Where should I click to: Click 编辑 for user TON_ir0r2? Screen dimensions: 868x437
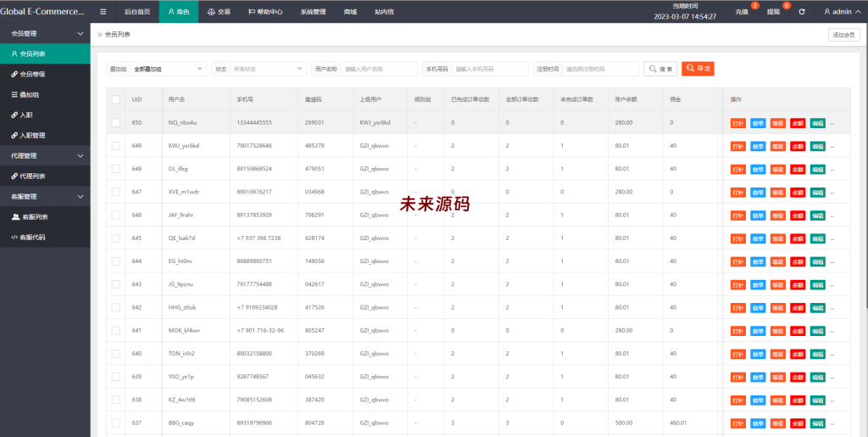(x=818, y=354)
